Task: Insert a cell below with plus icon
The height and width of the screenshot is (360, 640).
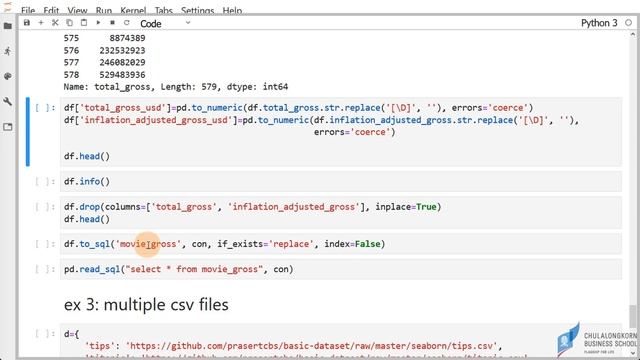Action: [x=41, y=23]
